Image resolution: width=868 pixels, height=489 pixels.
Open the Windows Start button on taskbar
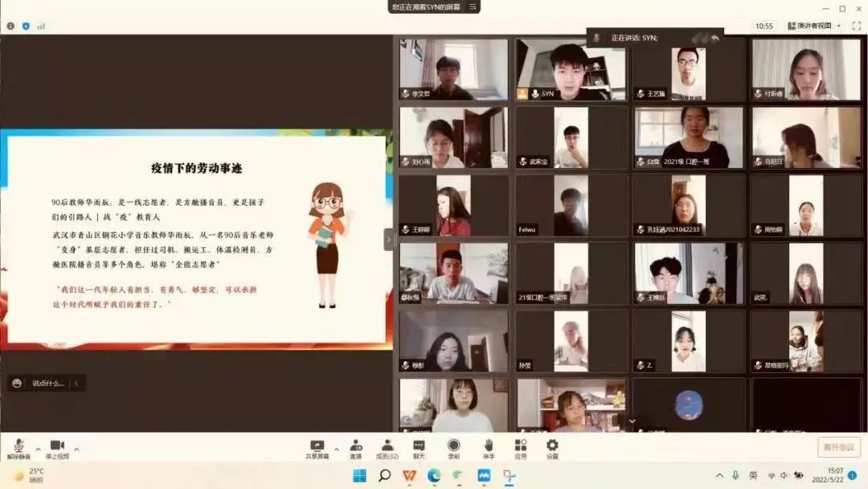pyautogui.click(x=359, y=475)
